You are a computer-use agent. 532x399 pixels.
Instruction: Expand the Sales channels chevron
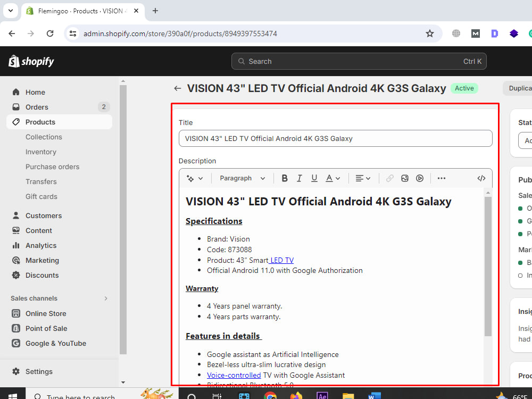[106, 298]
